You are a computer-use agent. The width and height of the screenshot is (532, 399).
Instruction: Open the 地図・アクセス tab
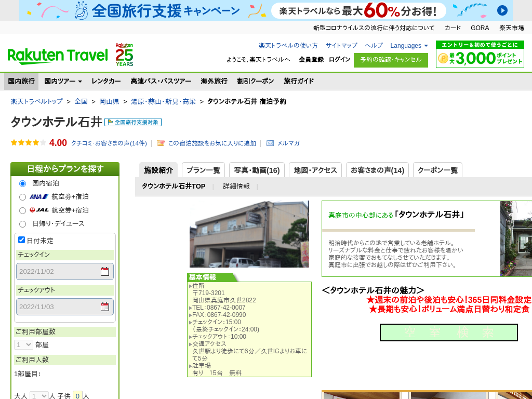tap(315, 170)
